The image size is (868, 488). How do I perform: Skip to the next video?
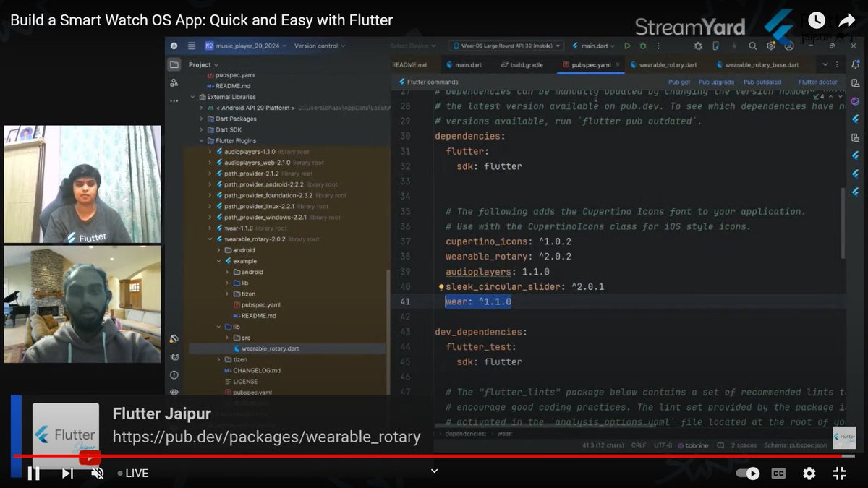pyautogui.click(x=67, y=474)
